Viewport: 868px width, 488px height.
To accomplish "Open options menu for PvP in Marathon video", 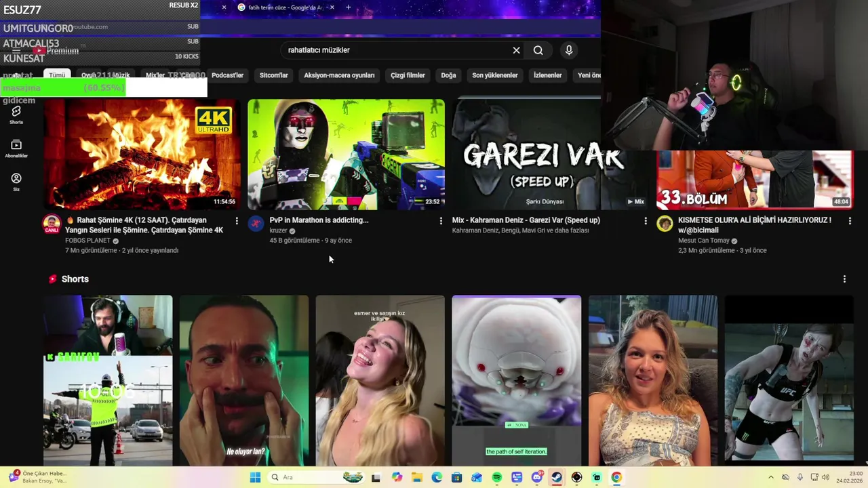I will [441, 221].
